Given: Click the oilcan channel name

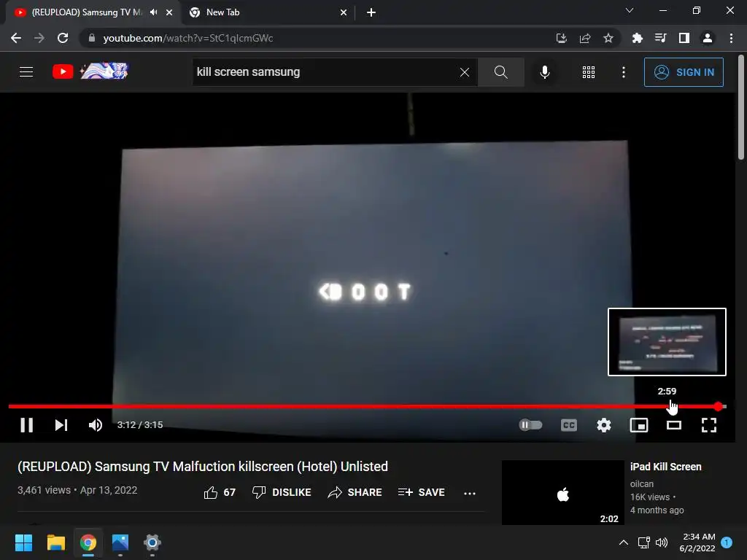Looking at the screenshot, I should [x=642, y=484].
